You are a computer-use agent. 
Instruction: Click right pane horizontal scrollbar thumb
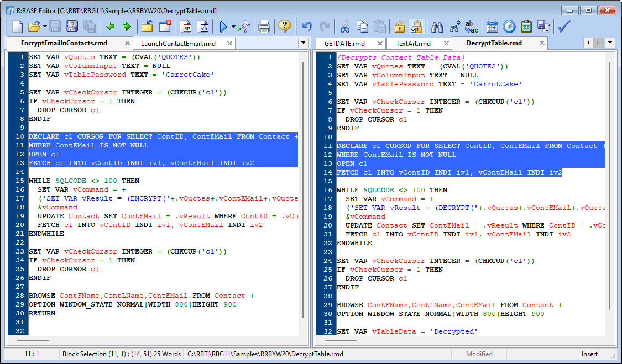pos(341,340)
